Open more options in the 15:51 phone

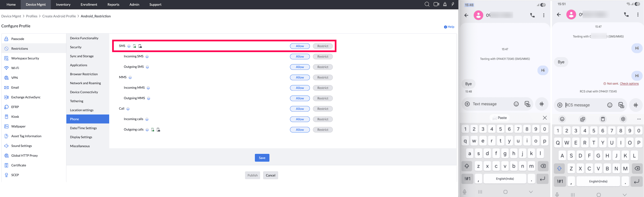[638, 15]
